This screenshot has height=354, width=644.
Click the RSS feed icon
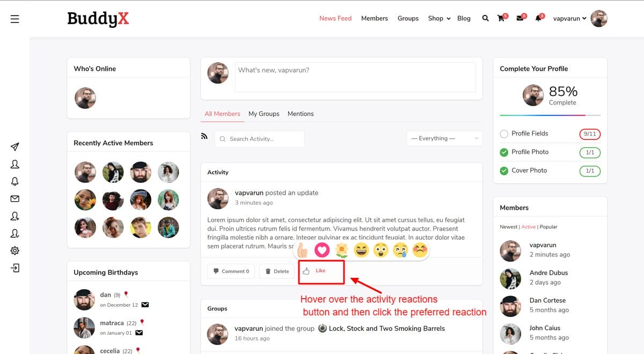[204, 136]
